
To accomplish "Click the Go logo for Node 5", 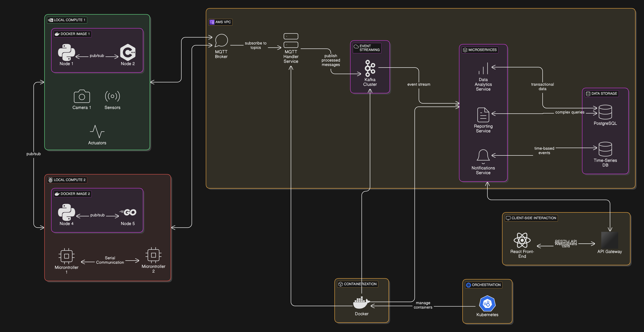I will [128, 212].
